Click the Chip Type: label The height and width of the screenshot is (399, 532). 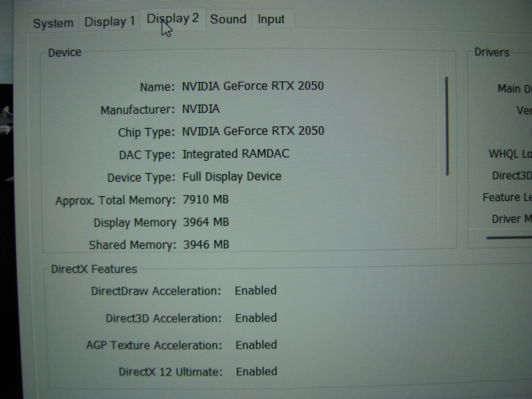pyautogui.click(x=146, y=132)
